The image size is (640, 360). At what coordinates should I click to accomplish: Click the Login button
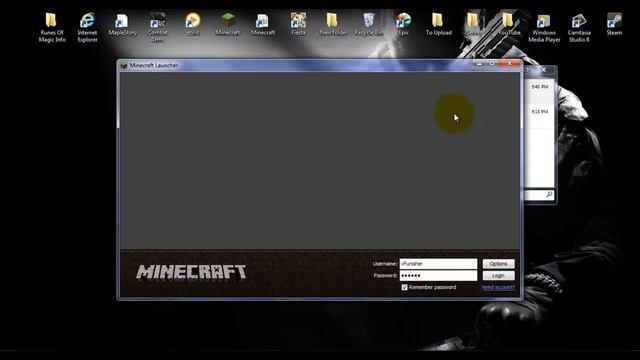pyautogui.click(x=498, y=276)
